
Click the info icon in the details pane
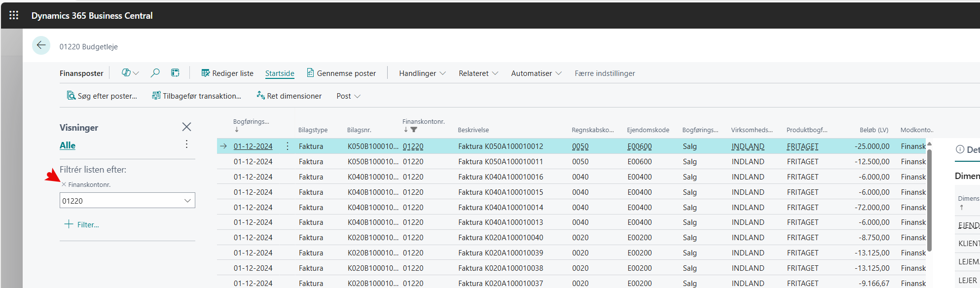(960, 149)
